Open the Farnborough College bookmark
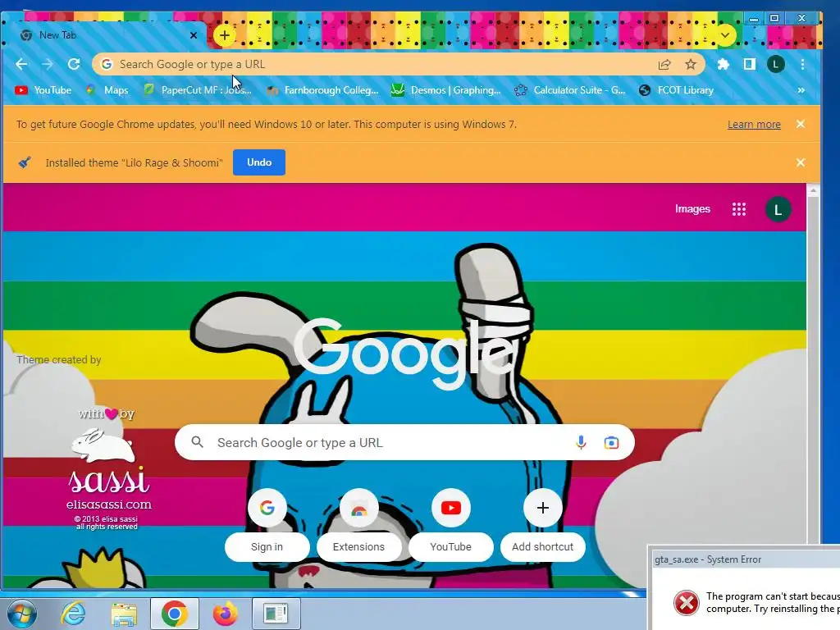Screen dimensions: 840x630 pyautogui.click(x=322, y=90)
